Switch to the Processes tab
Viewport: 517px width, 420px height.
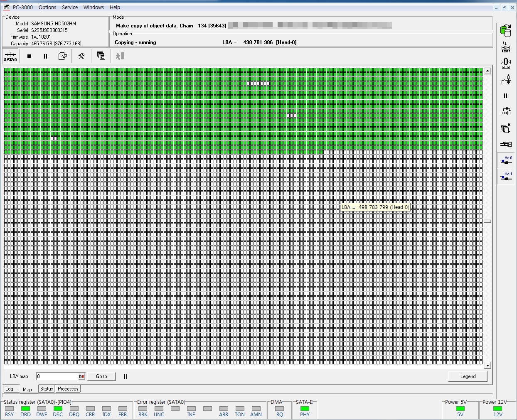68,389
